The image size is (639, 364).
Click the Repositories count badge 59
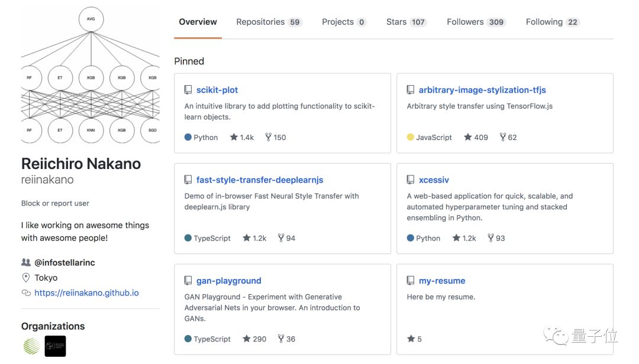click(295, 22)
